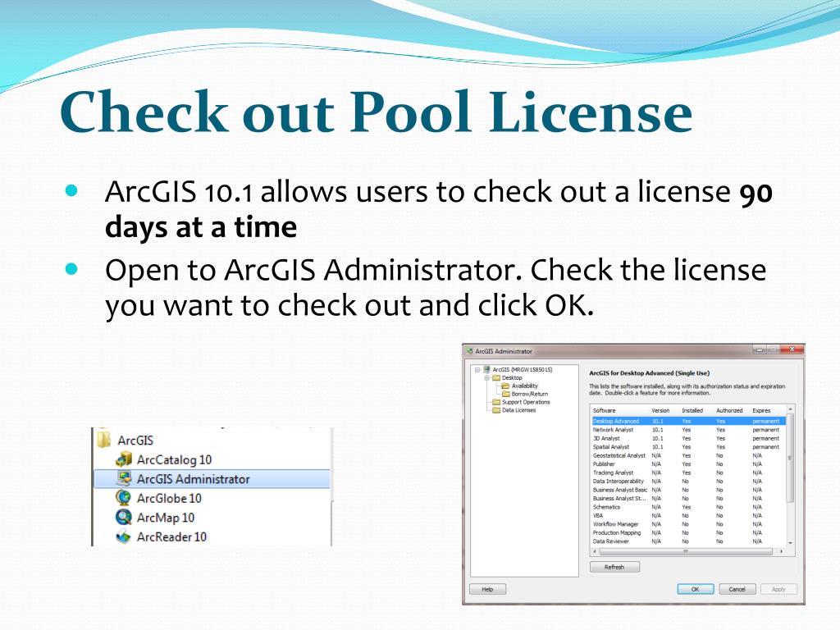Start ArcMap 10 via its magnifier-globe icon

(124, 517)
